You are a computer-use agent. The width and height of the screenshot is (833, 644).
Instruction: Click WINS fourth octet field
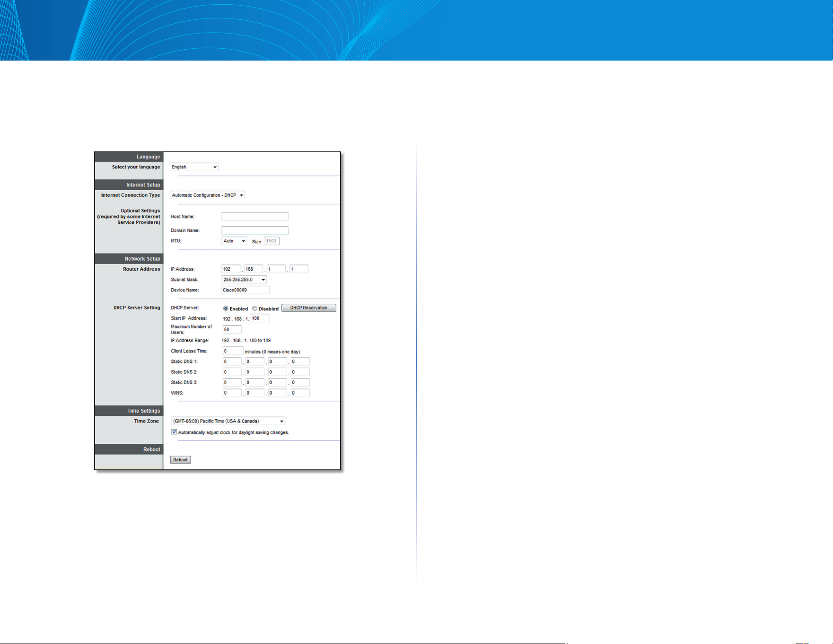click(300, 393)
